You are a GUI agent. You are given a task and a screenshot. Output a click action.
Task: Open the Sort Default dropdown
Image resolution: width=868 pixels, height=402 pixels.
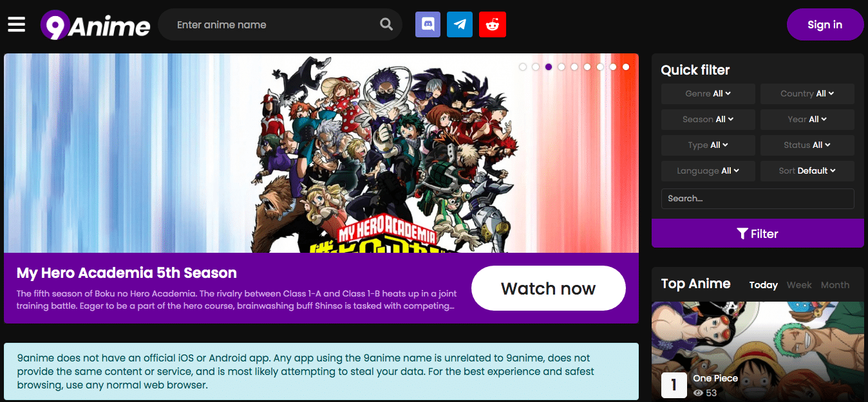(807, 171)
